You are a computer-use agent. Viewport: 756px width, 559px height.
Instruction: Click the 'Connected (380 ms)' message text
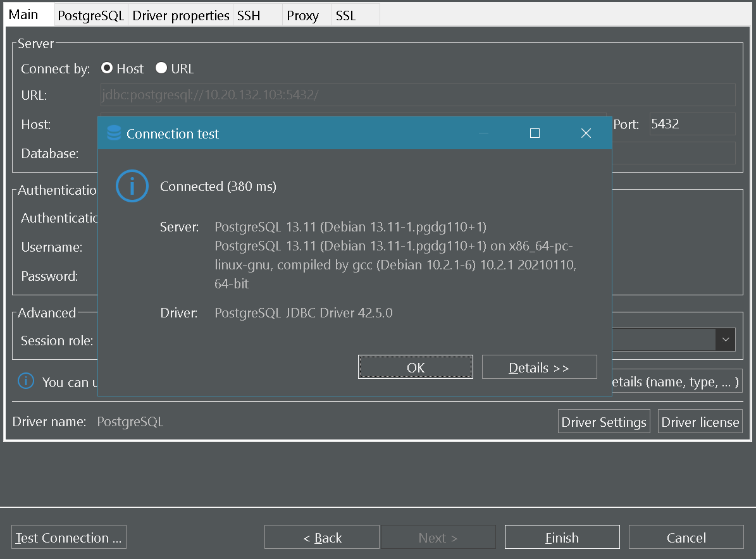coord(218,187)
